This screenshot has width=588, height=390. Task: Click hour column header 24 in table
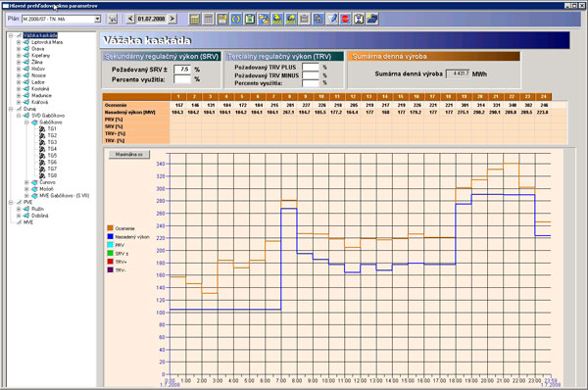(x=544, y=97)
